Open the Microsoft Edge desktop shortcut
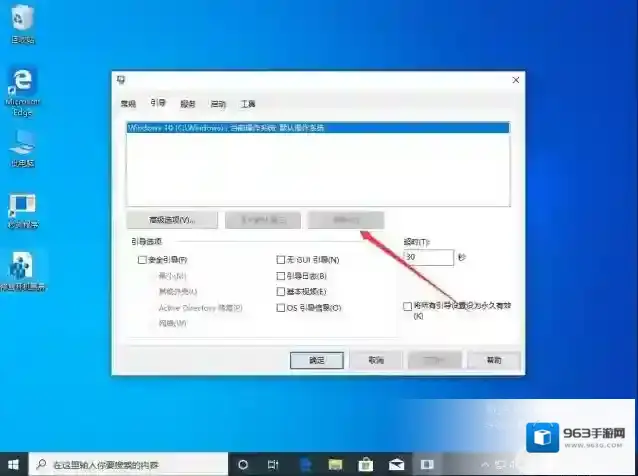 click(x=22, y=92)
